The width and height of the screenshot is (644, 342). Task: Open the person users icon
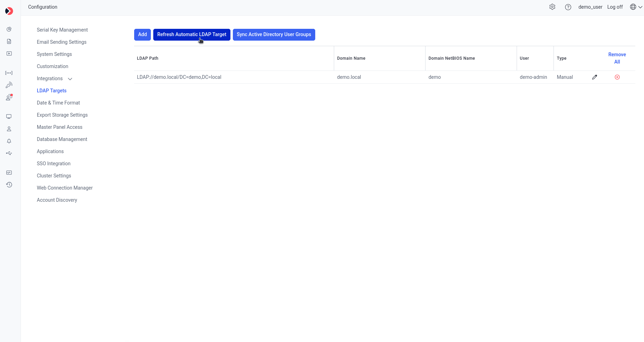(x=9, y=129)
